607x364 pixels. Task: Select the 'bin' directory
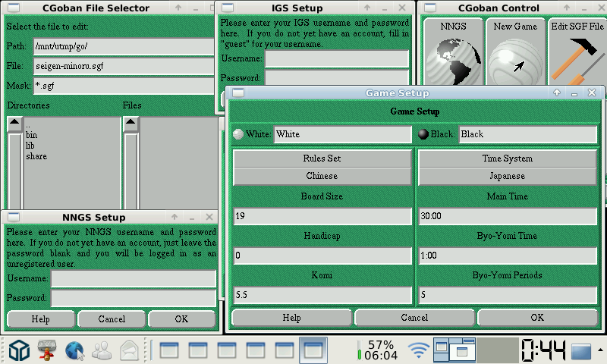32,135
